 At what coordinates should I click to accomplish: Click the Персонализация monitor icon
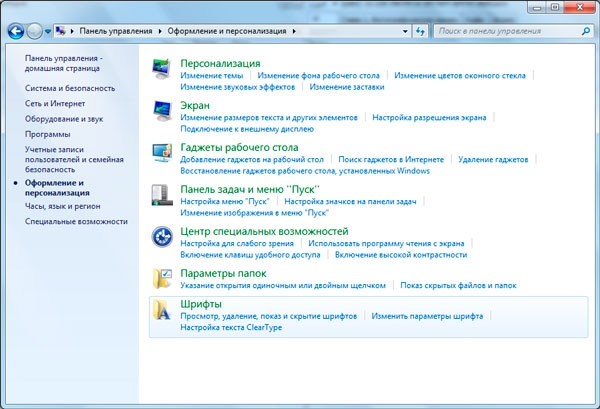click(161, 69)
